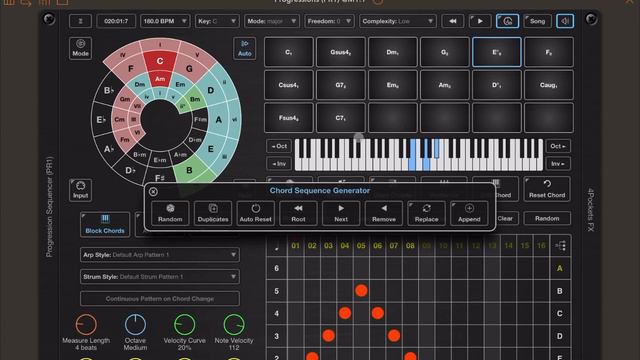Trigger the Fsus4 chord pad
The height and width of the screenshot is (360, 640).
click(x=289, y=118)
